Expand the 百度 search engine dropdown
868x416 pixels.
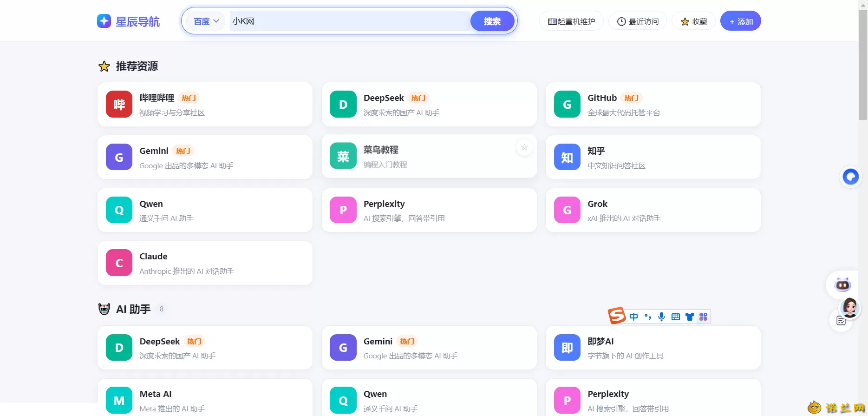coord(206,21)
